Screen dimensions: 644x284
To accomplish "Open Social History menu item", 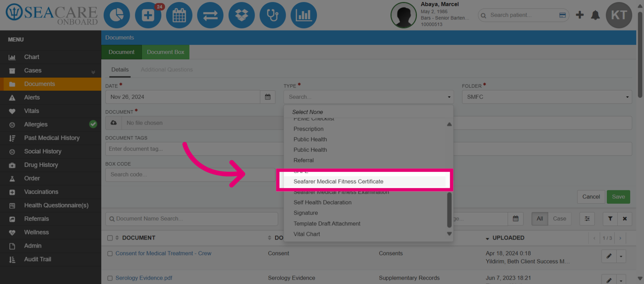I will [51, 151].
